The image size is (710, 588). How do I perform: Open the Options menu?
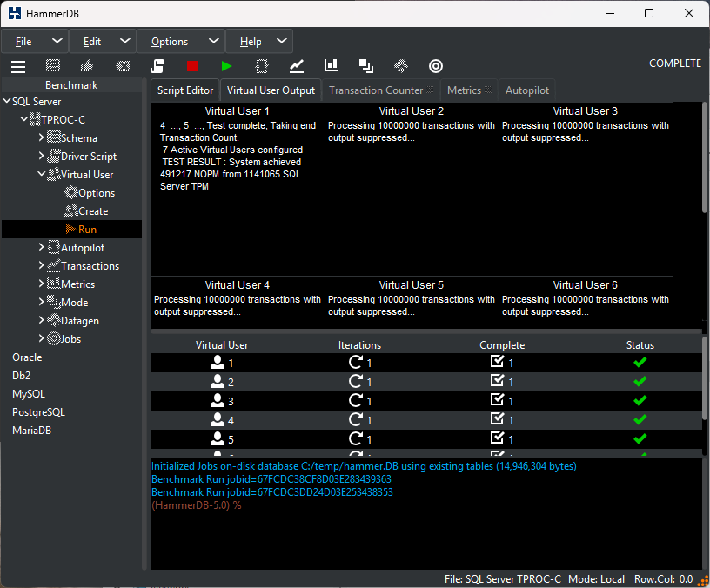pyautogui.click(x=181, y=42)
